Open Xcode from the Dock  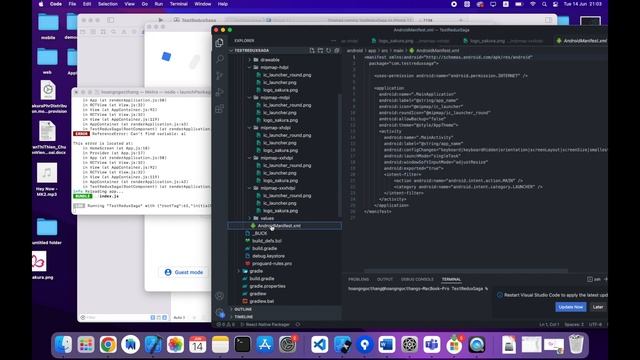[x=153, y=345]
